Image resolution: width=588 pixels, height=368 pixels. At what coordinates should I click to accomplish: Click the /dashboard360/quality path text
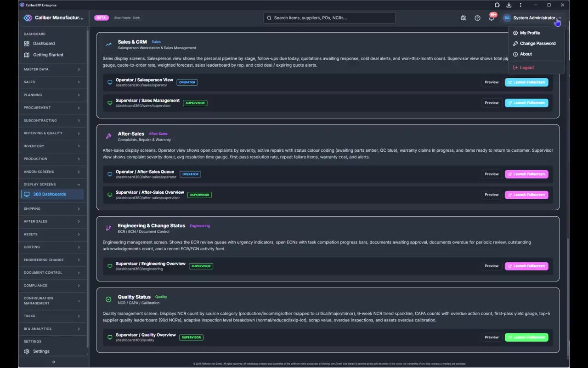pyautogui.click(x=135, y=340)
